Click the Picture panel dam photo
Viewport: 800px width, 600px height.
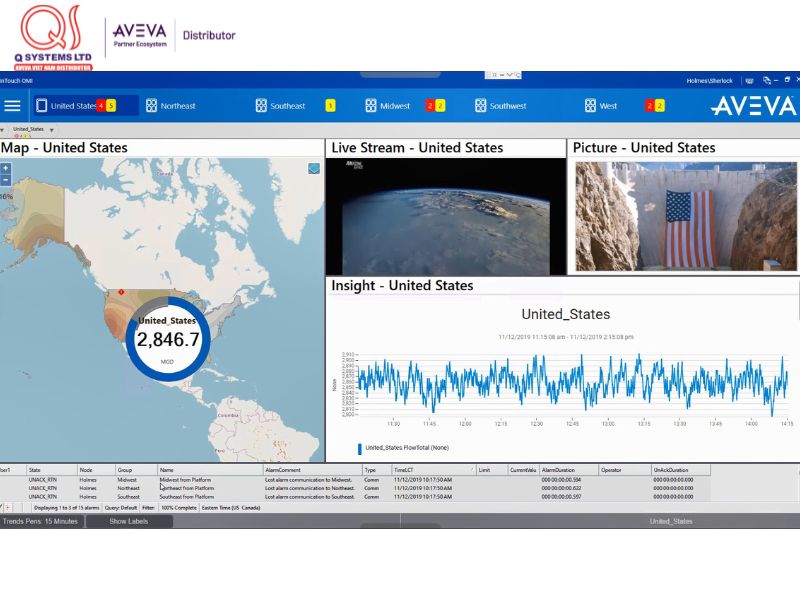click(684, 216)
